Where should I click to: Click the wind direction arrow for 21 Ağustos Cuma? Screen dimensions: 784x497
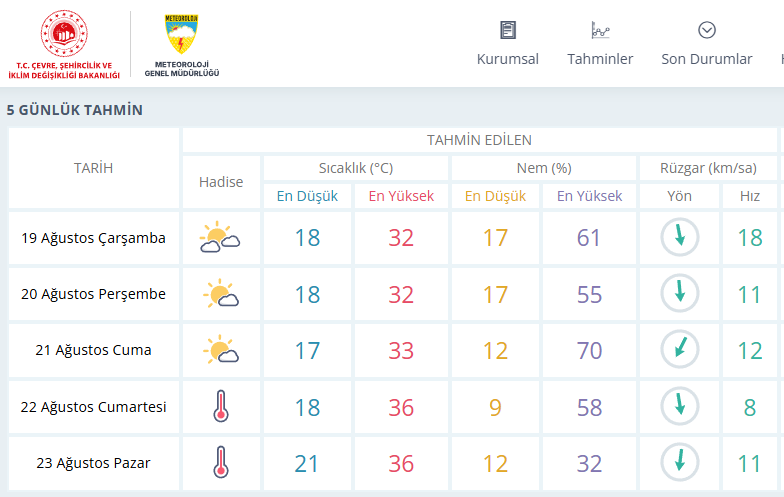pyautogui.click(x=680, y=349)
